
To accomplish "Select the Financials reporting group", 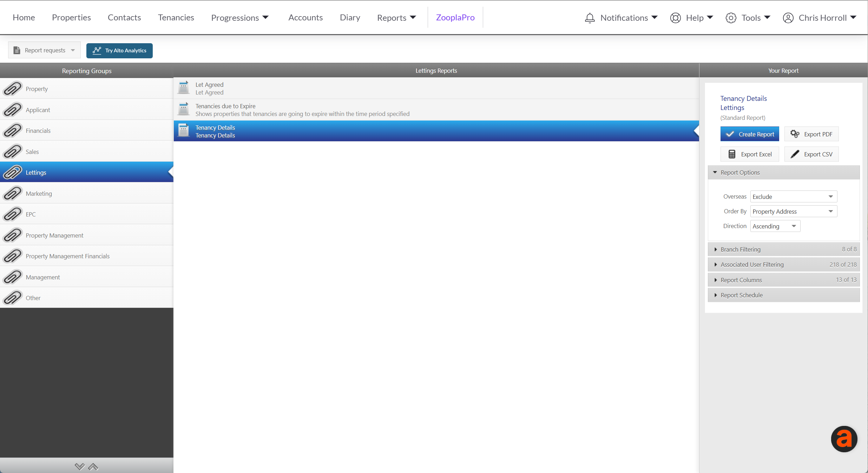I will click(x=87, y=130).
